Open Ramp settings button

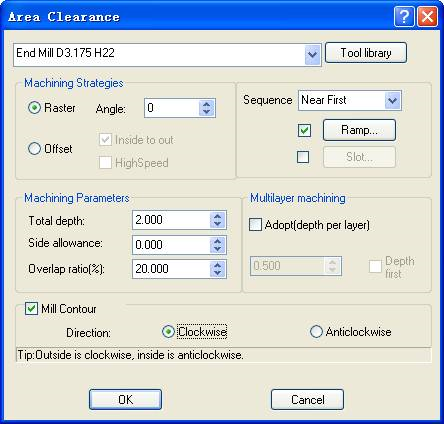tap(359, 130)
